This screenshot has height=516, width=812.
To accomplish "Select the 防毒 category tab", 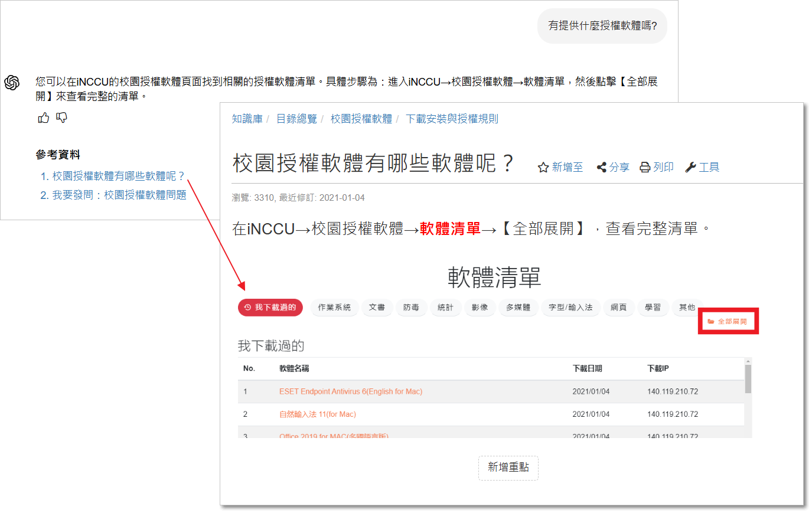I will click(x=411, y=308).
